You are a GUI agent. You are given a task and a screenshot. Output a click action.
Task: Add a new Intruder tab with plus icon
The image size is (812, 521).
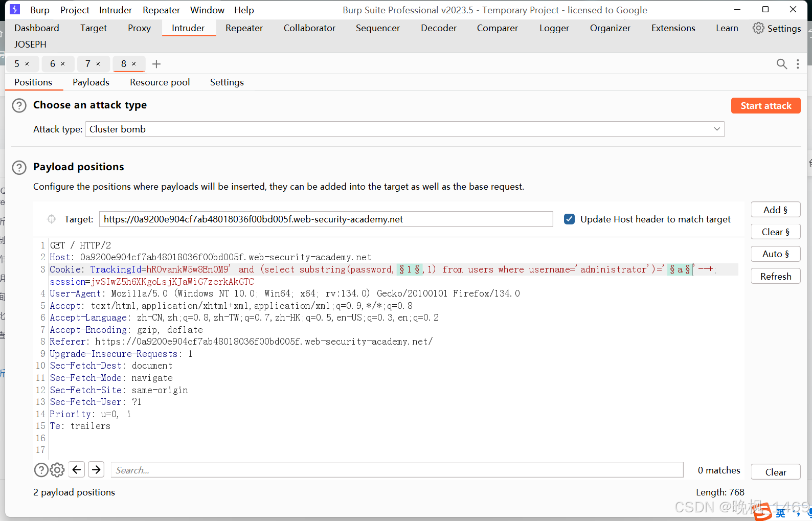click(156, 64)
